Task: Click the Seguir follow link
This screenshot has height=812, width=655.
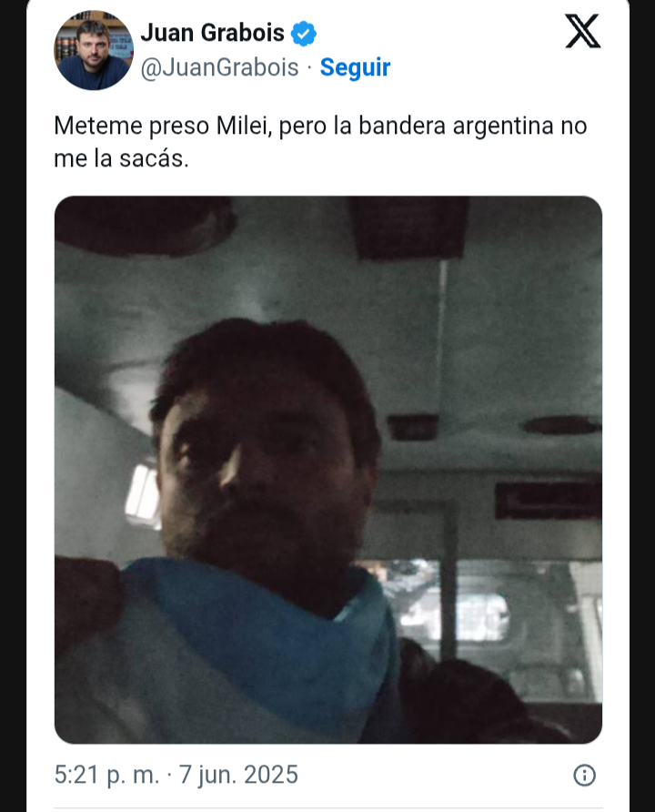Action: click(x=355, y=67)
